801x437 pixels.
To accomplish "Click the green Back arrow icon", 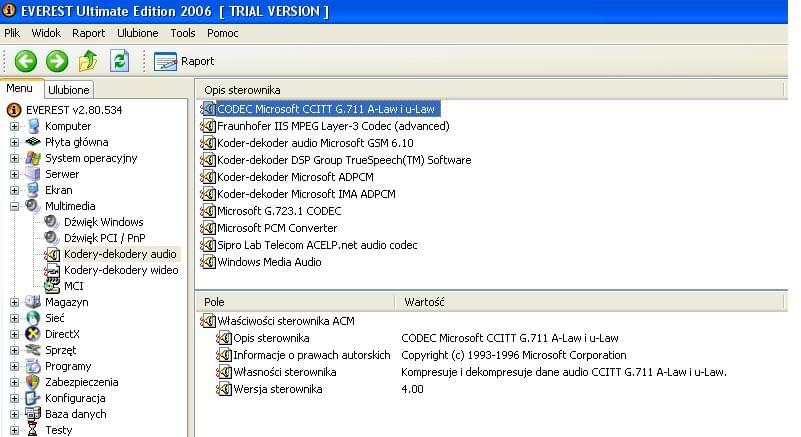I will point(25,61).
